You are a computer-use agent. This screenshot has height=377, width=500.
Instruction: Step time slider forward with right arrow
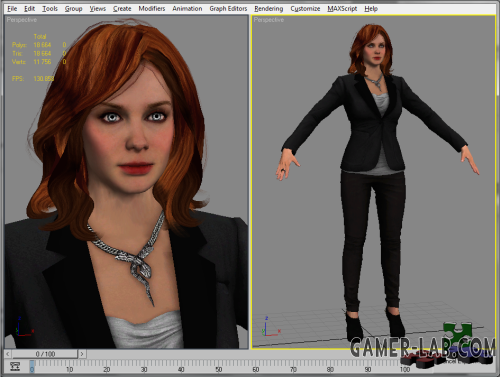pyautogui.click(x=82, y=354)
